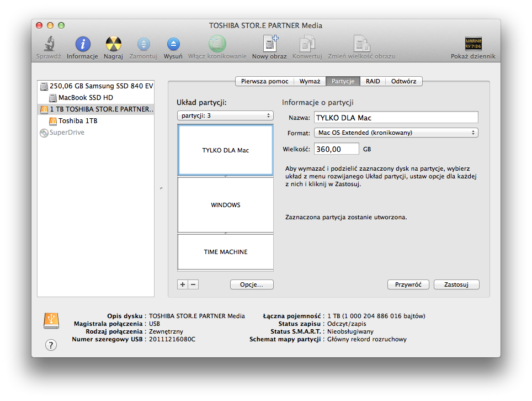The image size is (532, 401).
Task: Select the TYLKO DLA Mac partition block
Action: 225,150
